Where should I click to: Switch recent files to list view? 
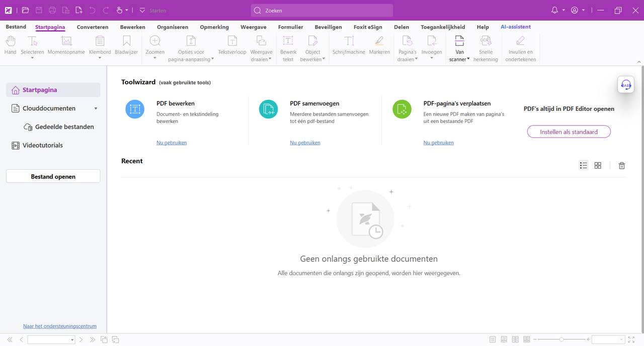(584, 166)
